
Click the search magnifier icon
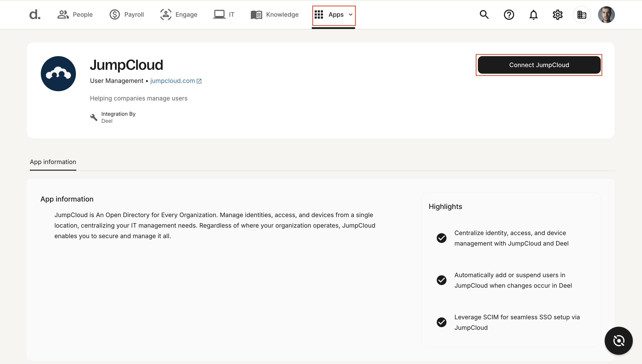(x=484, y=14)
